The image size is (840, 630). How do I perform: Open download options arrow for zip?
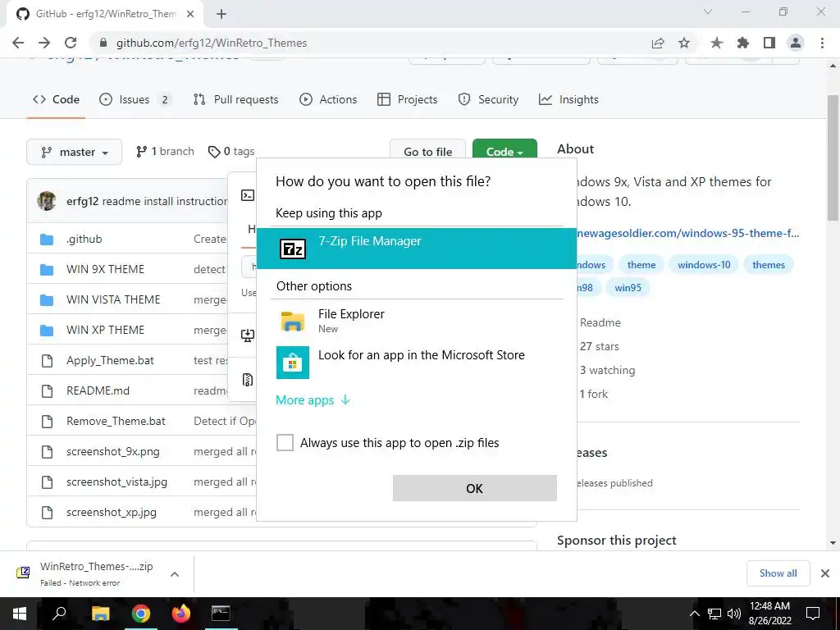tap(175, 574)
